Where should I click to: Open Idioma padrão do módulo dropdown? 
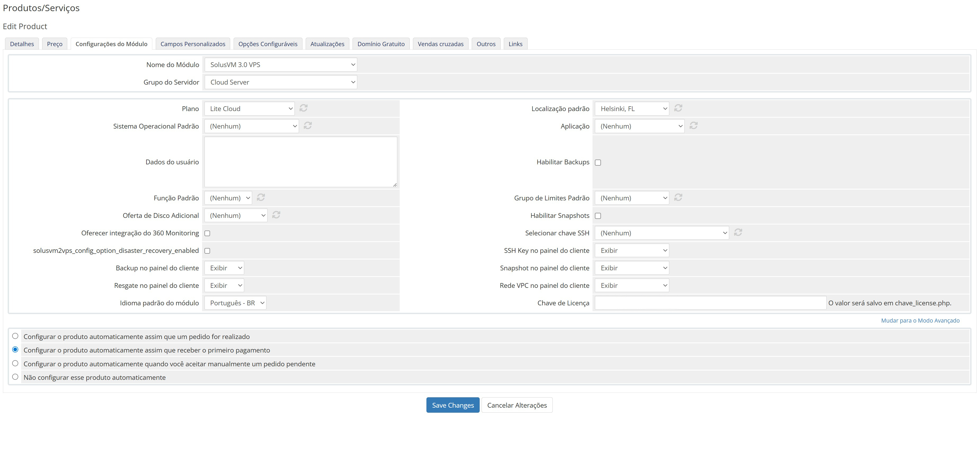coord(235,303)
